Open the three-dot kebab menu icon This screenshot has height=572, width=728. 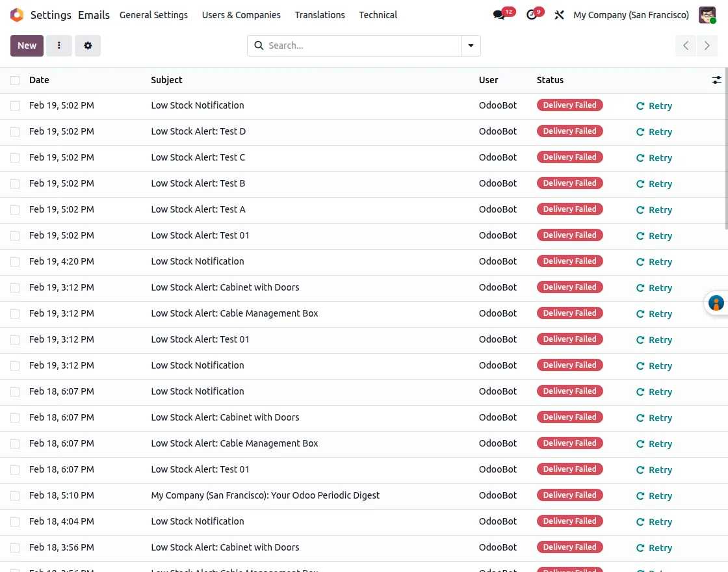pyautogui.click(x=59, y=45)
